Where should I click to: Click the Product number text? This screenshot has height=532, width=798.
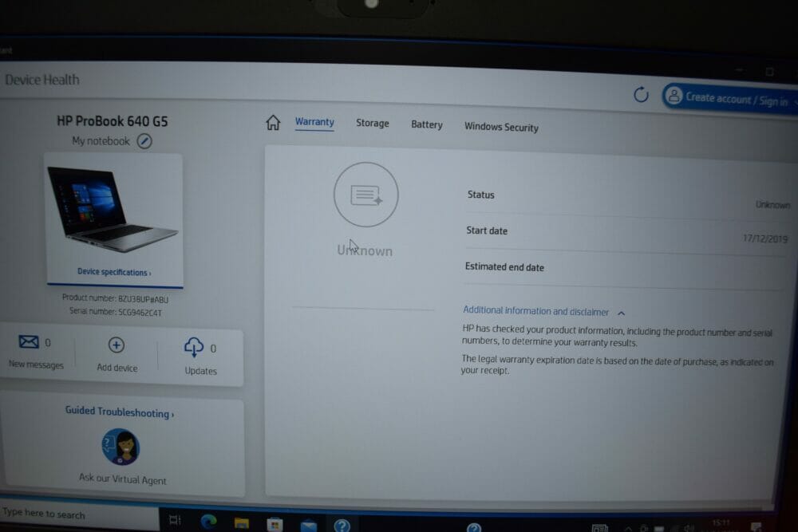tap(115, 298)
